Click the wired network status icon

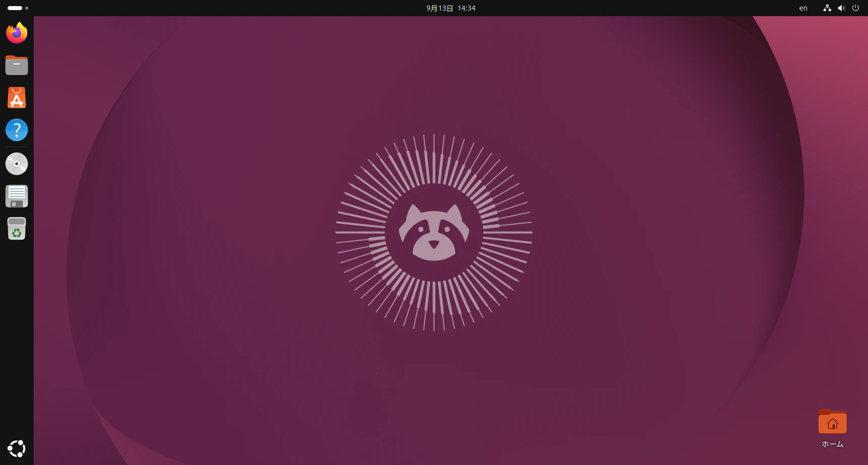(827, 8)
